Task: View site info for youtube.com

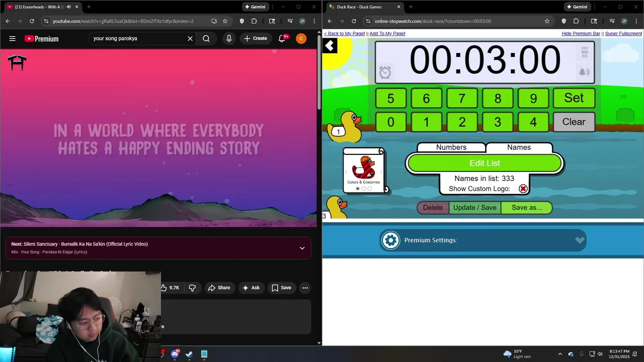Action: (46, 21)
